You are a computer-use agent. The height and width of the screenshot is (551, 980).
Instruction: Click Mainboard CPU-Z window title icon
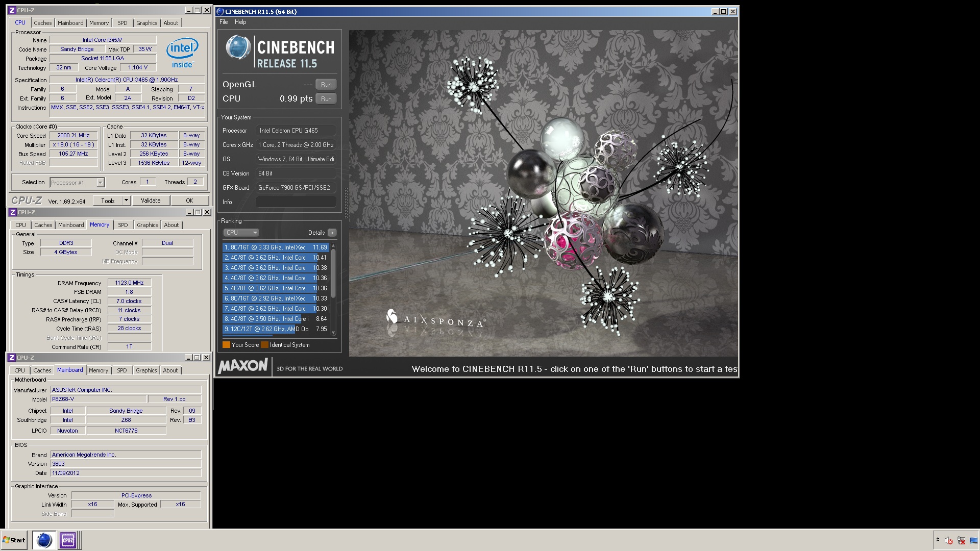coord(12,358)
